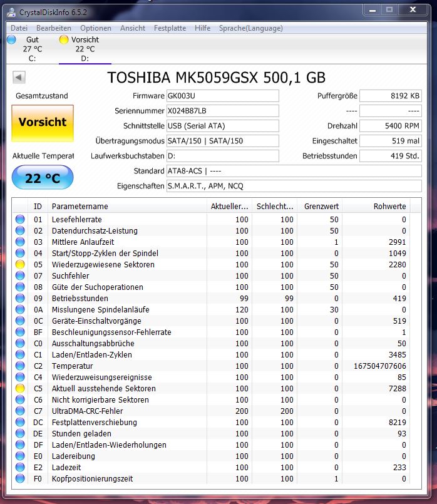This screenshot has height=504, width=437.
Task: Click the blue icon for Start/Stopp-Zyklen der Spindel
Action: coord(20,253)
